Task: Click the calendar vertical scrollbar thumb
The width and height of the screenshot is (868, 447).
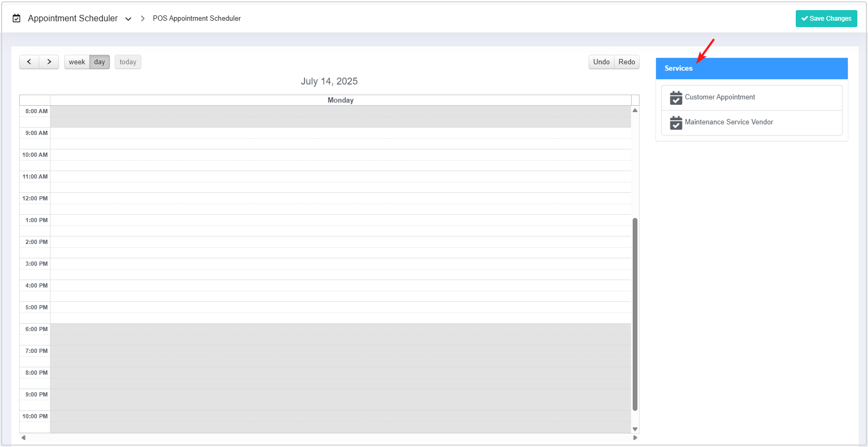Action: tap(635, 314)
